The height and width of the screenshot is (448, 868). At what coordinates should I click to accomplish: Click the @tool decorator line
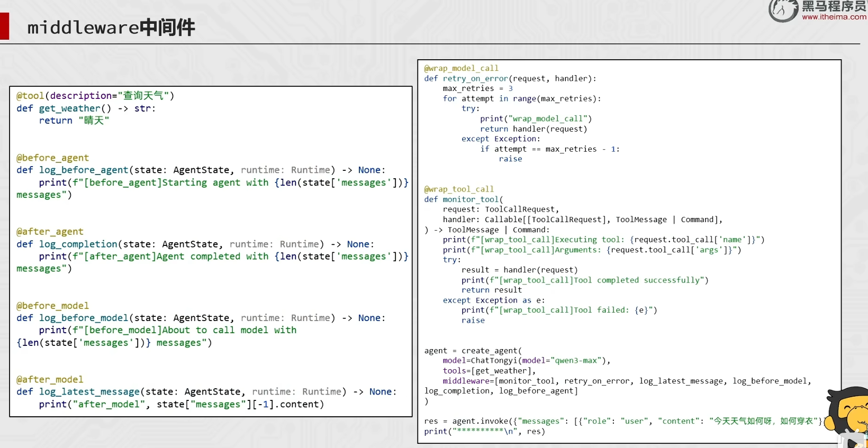95,96
